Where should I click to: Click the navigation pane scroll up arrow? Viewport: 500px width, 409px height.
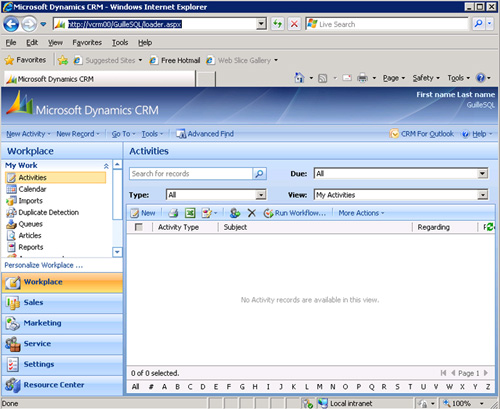point(117,165)
